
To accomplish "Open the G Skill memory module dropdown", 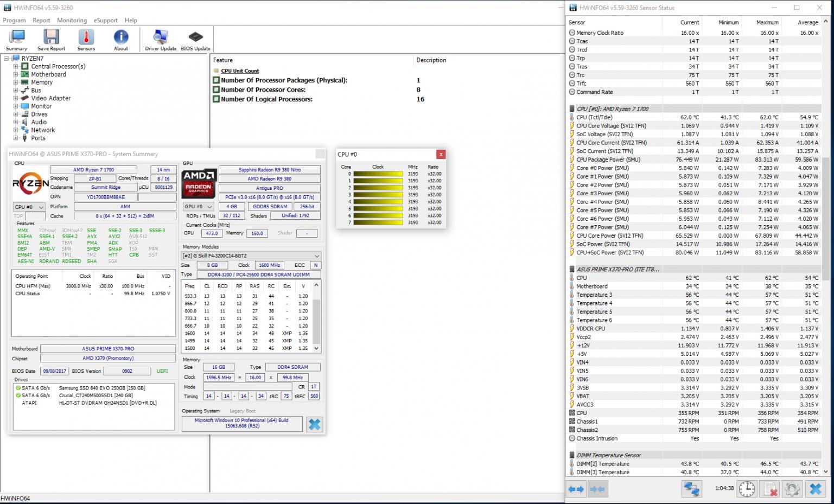I will coord(251,256).
